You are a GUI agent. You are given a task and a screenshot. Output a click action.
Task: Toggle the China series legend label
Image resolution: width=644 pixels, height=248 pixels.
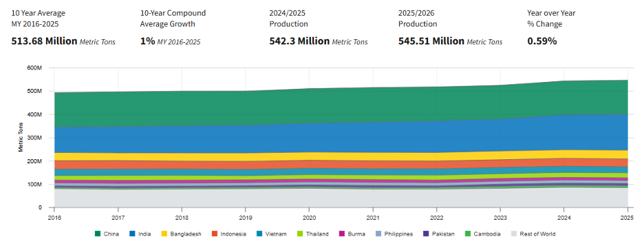[x=111, y=234]
